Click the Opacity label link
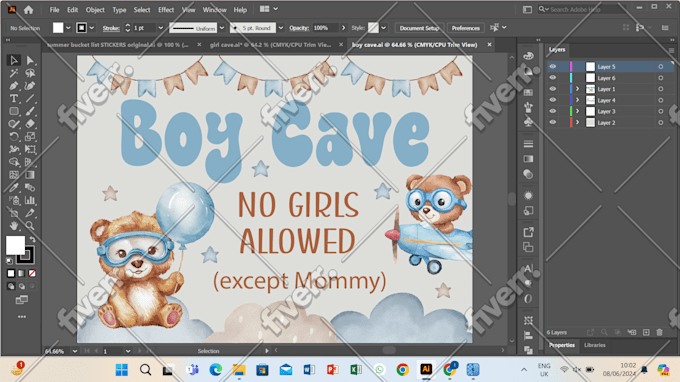The width and height of the screenshot is (680, 382). 299,28
